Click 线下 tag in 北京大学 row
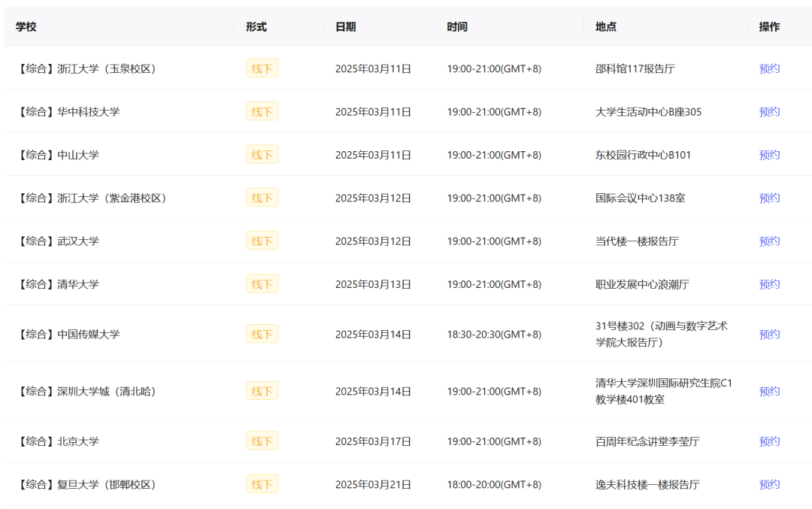The height and width of the screenshot is (509, 812). (x=262, y=441)
